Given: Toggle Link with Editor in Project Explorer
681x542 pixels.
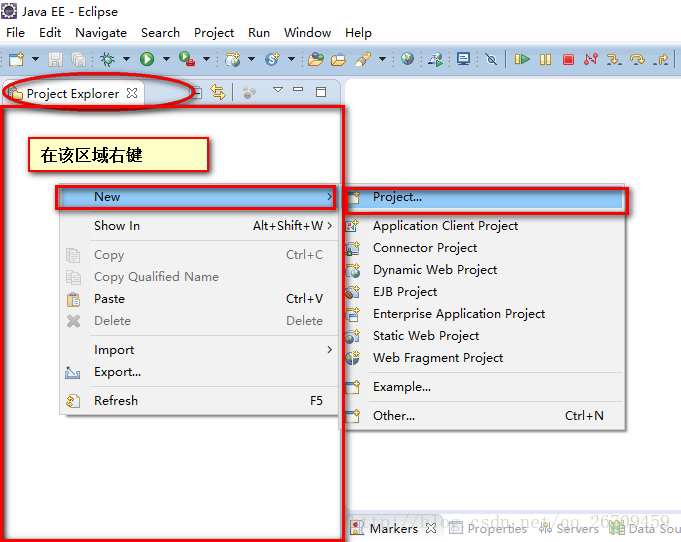Looking at the screenshot, I should (218, 92).
